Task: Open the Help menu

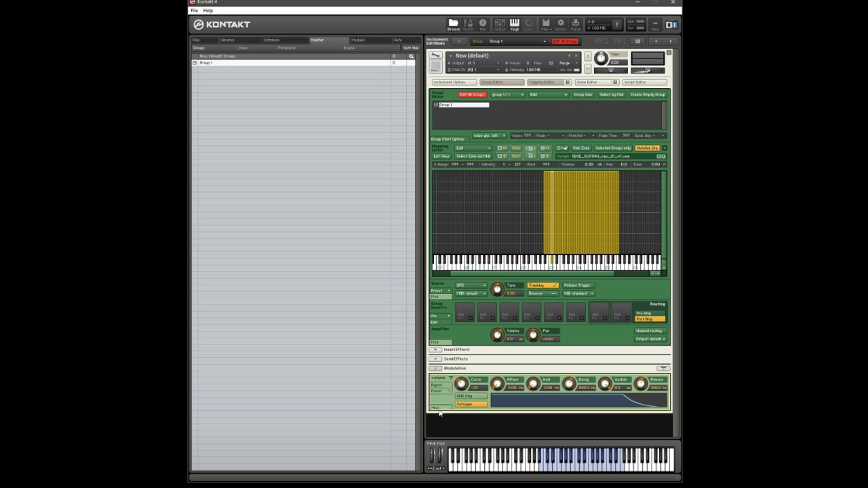Action: pos(208,11)
